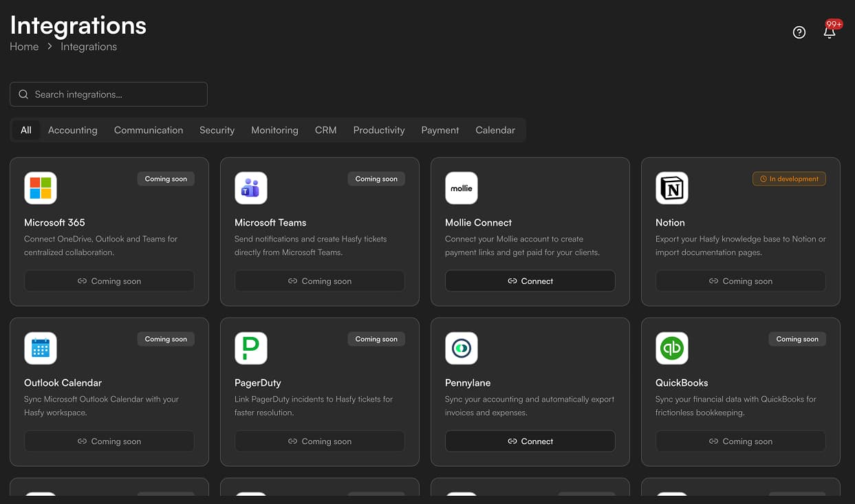Click Coming soon button under Microsoft 365
Image resolution: width=855 pixels, height=504 pixels.
tap(109, 281)
